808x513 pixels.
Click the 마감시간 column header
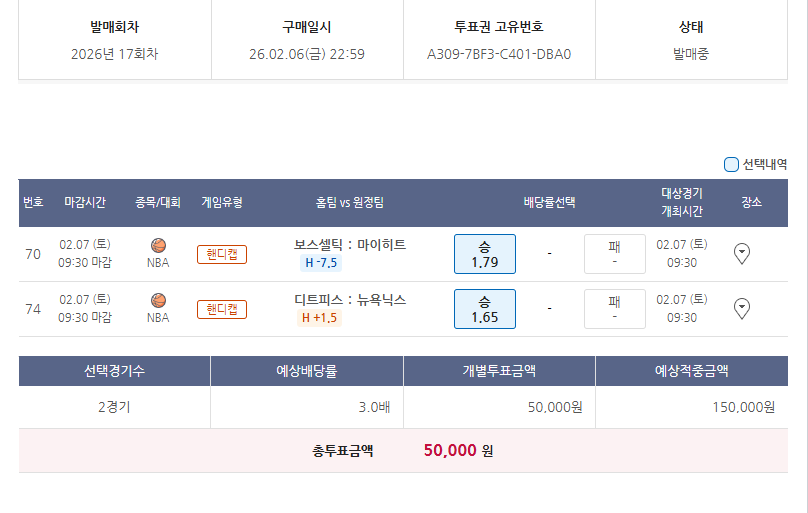point(85,202)
